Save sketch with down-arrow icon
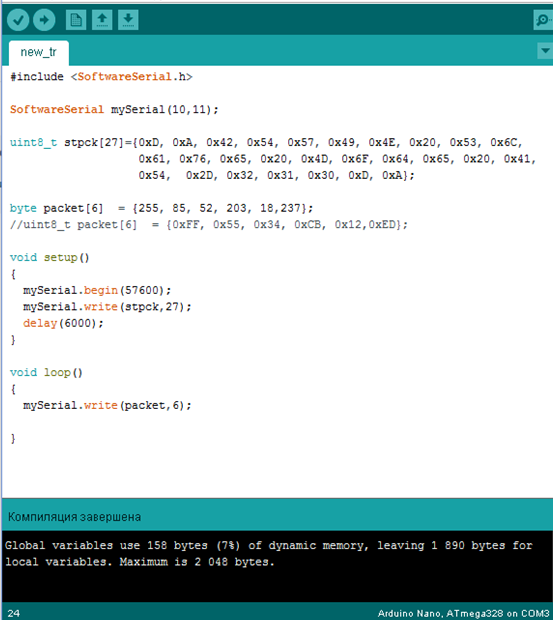Image resolution: width=553 pixels, height=620 pixels. [x=128, y=20]
